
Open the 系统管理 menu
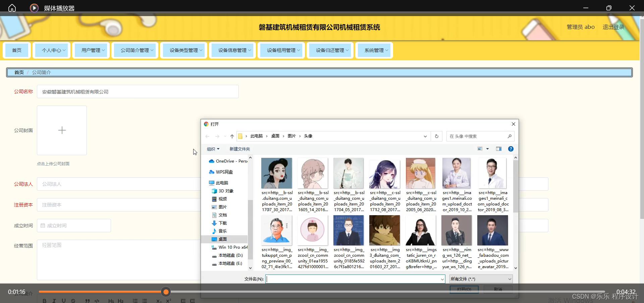pyautogui.click(x=374, y=50)
